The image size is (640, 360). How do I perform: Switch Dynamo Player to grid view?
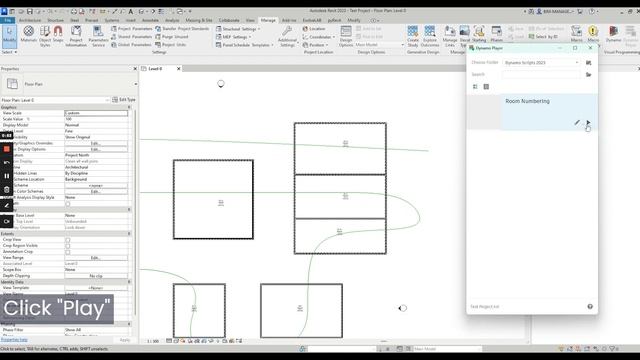[x=486, y=87]
